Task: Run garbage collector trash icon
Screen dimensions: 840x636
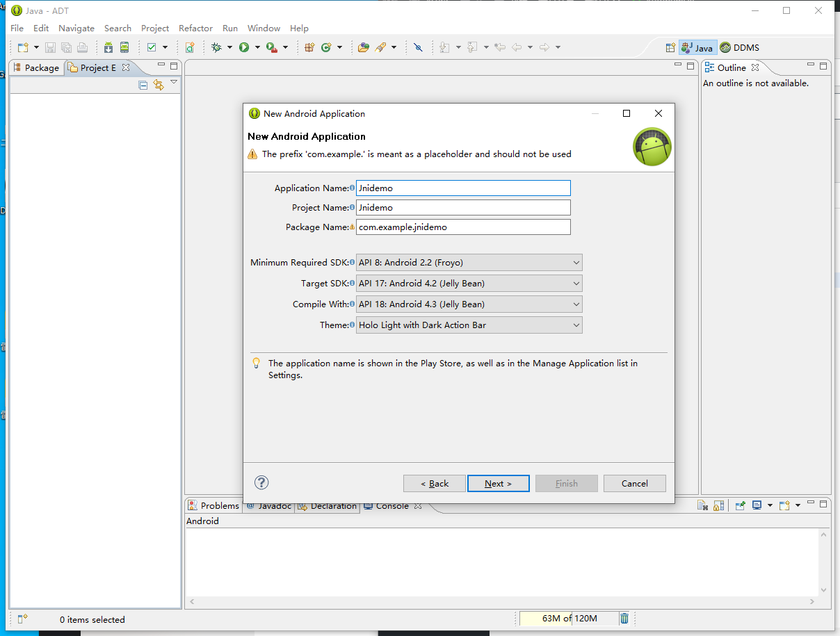Action: click(x=624, y=618)
